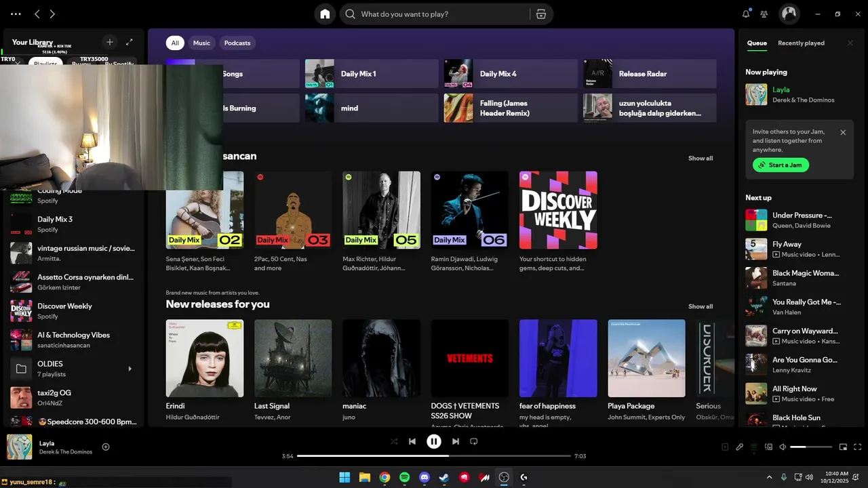The image size is (868, 488).
Task: Enter full screen mode in Spotify
Action: pyautogui.click(x=858, y=447)
